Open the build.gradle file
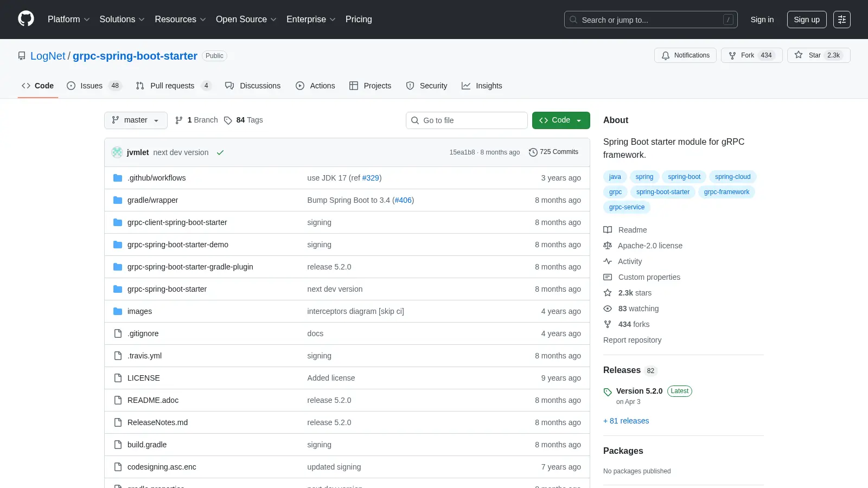 [147, 445]
